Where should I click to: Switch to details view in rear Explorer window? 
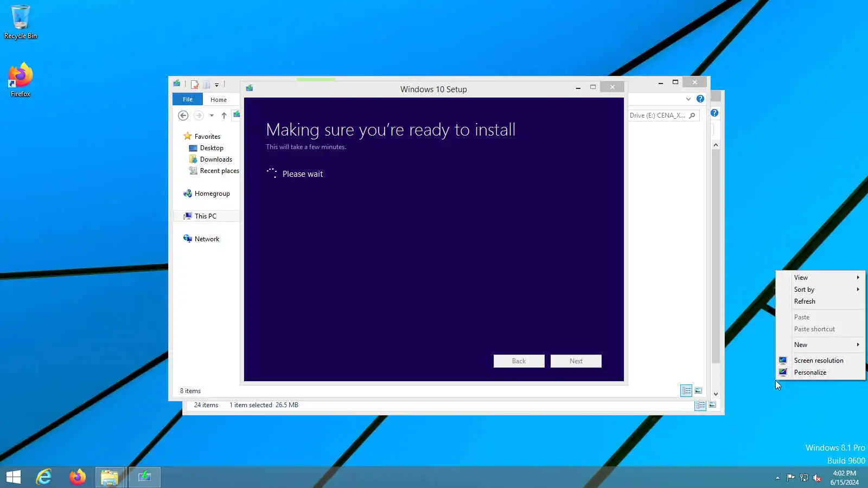700,405
